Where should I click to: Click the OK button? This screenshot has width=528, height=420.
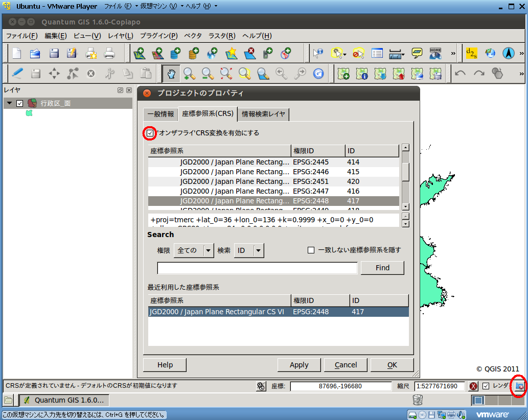392,365
